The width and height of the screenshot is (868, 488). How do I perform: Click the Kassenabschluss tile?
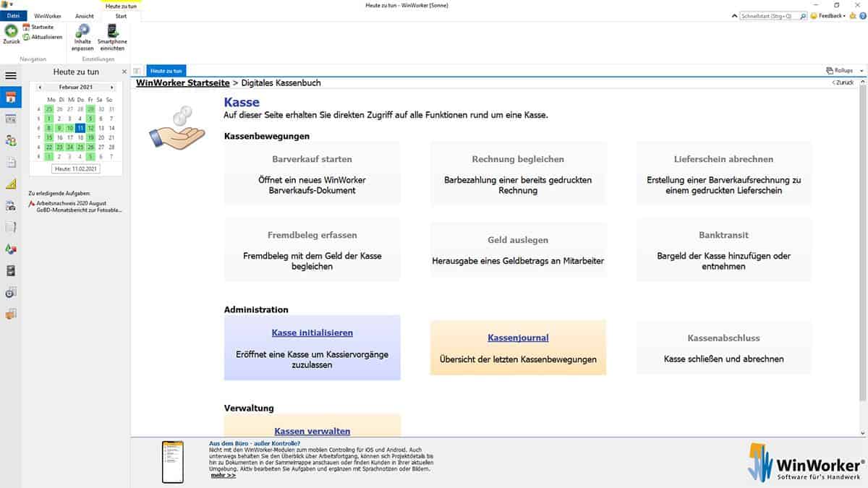click(x=724, y=348)
